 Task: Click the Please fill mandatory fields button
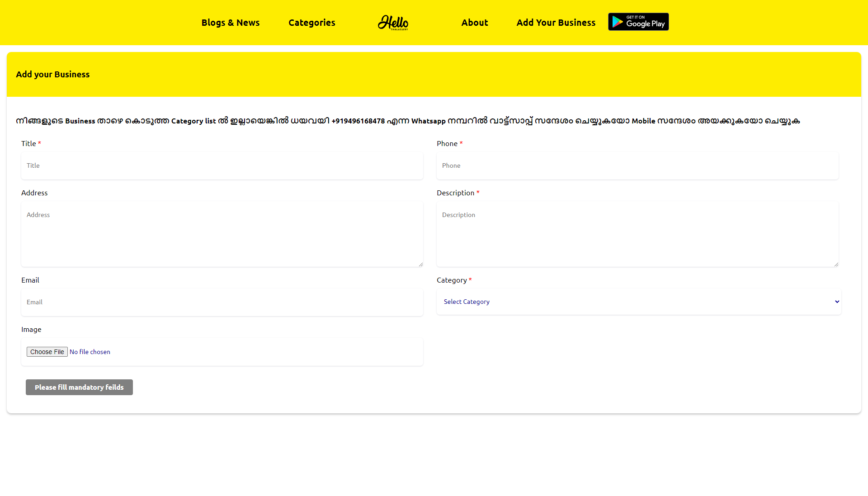coord(79,387)
